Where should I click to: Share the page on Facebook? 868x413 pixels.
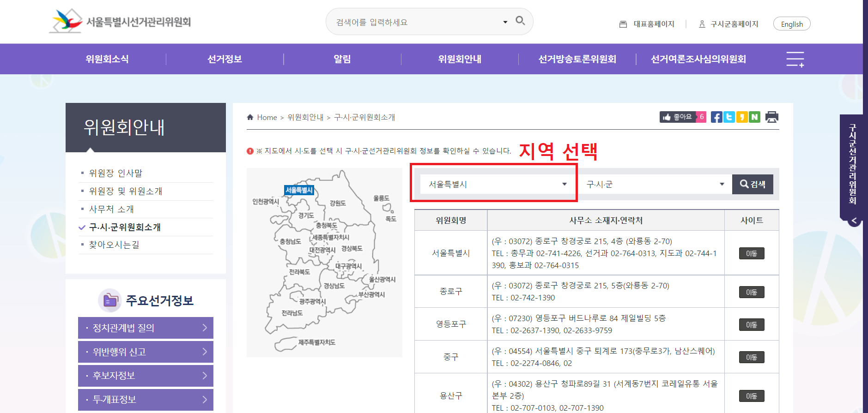point(716,117)
